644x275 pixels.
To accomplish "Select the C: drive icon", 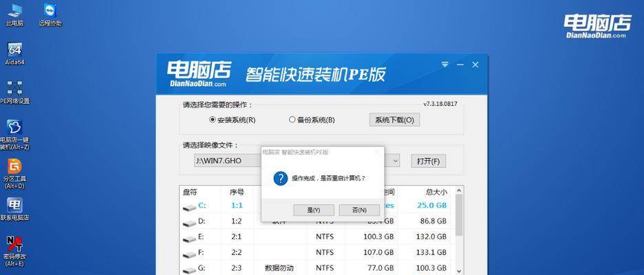I will [189, 208].
